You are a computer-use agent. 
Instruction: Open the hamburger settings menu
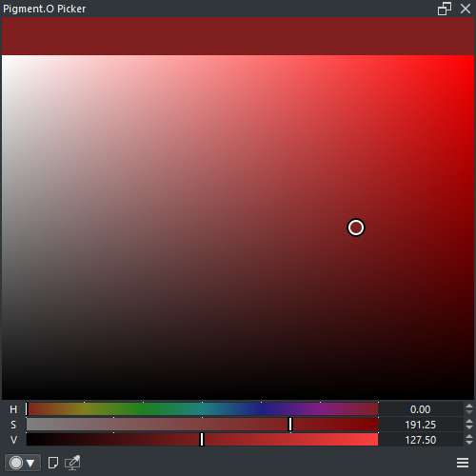coord(463,463)
